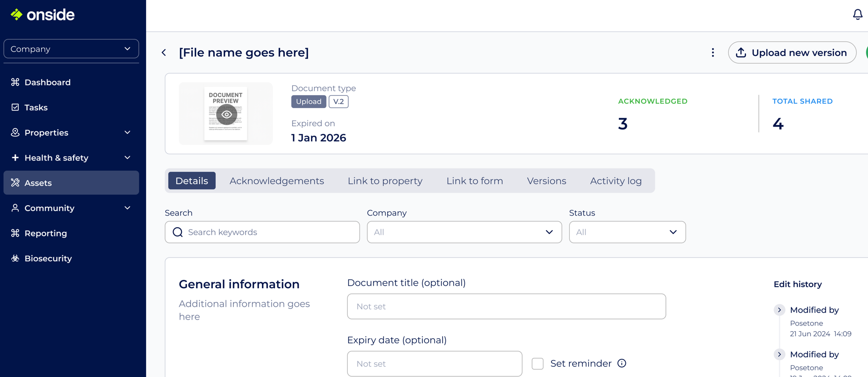
Task: Expand the first Modified by history entry
Action: (779, 310)
